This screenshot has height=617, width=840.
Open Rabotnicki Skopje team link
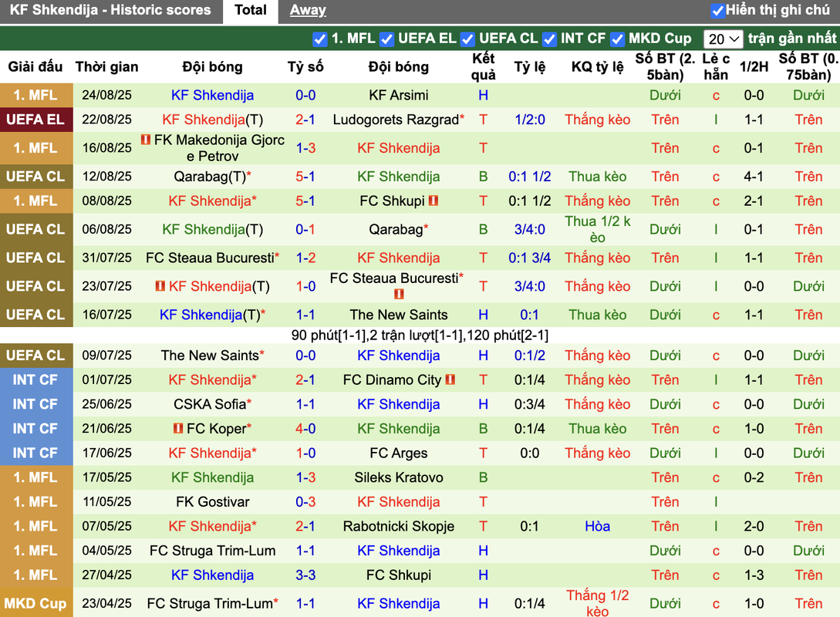[x=399, y=526]
